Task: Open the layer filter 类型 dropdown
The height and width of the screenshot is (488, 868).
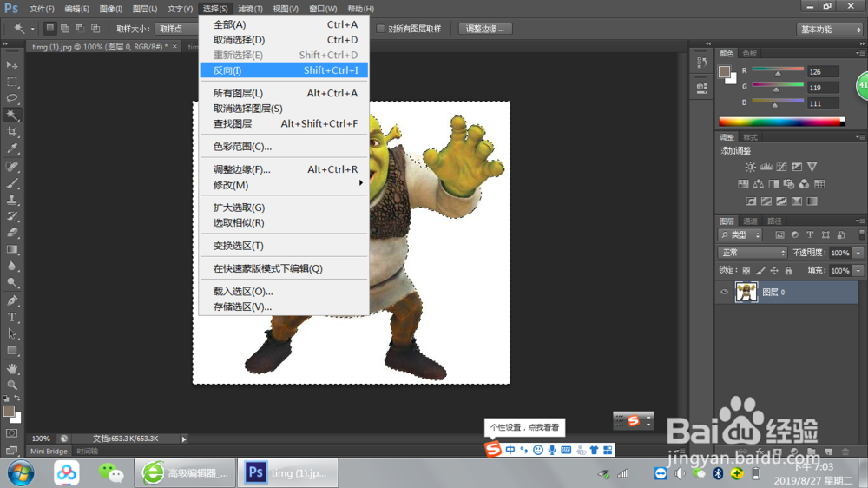Action: (740, 234)
